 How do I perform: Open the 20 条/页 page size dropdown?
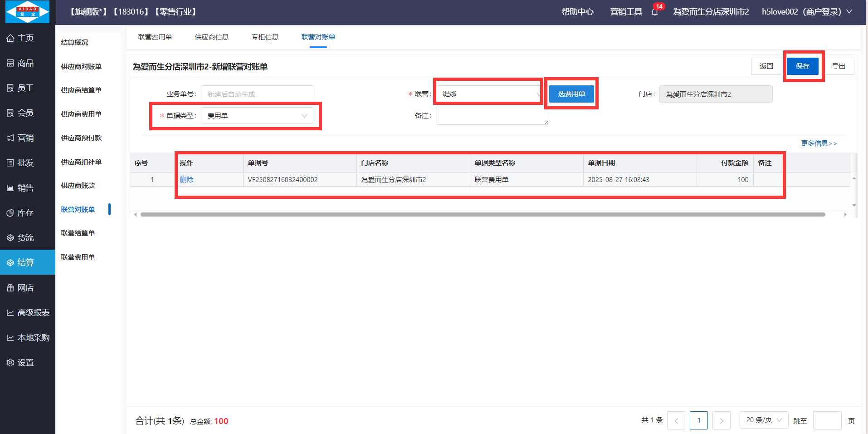pyautogui.click(x=764, y=420)
